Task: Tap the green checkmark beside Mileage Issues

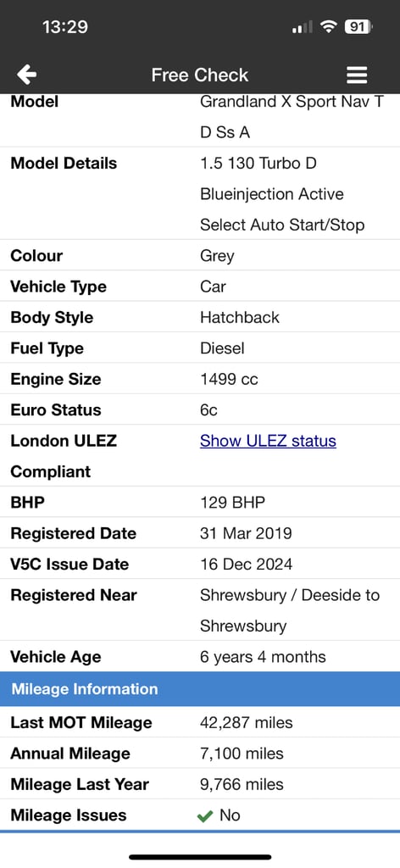Action: point(205,816)
